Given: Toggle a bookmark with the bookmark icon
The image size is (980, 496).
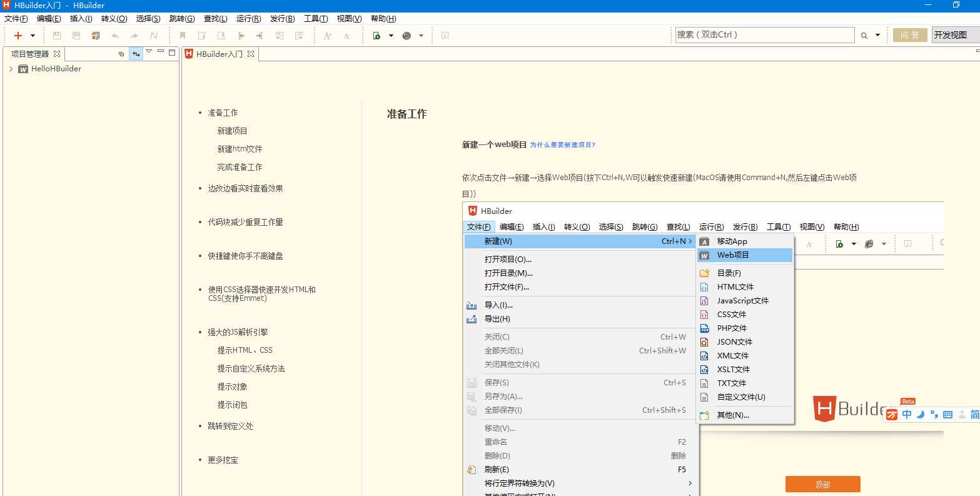Looking at the screenshot, I should [182, 36].
